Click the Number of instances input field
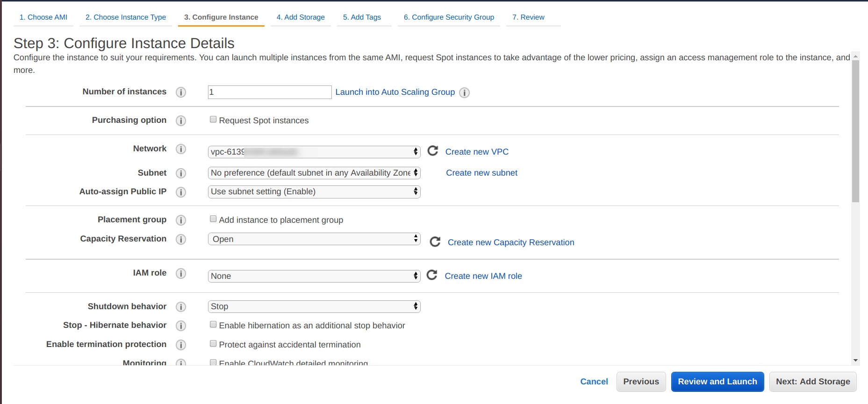 tap(269, 92)
